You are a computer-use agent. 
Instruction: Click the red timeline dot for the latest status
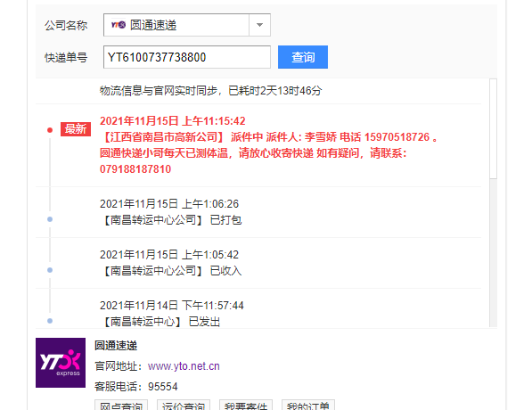[x=50, y=130]
